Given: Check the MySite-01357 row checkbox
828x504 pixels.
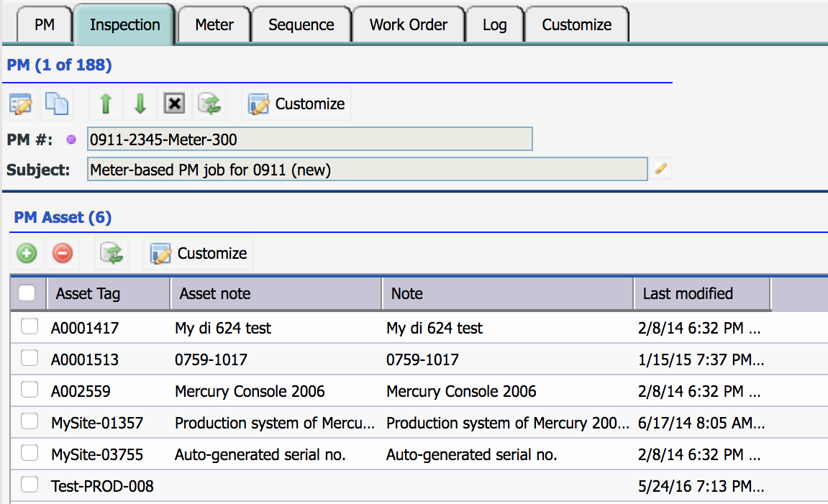Looking at the screenshot, I should pos(29,421).
